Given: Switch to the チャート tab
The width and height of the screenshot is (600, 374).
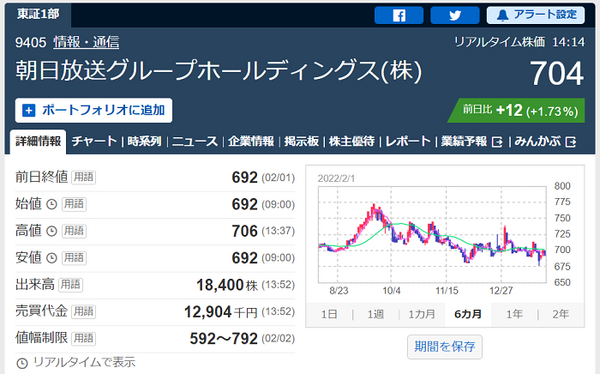Looking at the screenshot, I should [x=94, y=142].
